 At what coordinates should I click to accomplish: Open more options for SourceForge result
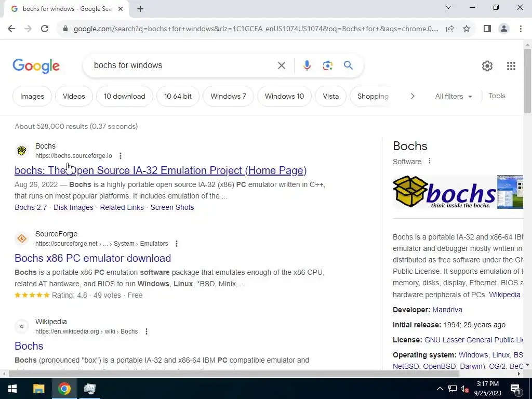tap(177, 244)
